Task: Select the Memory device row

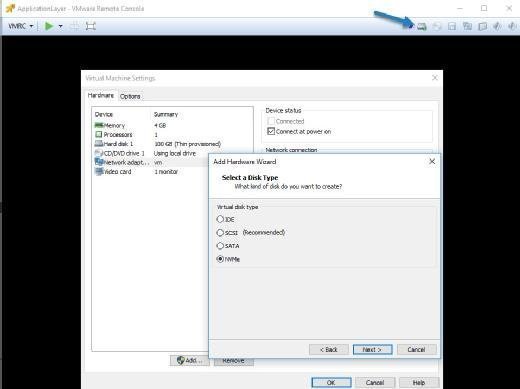Action: 172,125
